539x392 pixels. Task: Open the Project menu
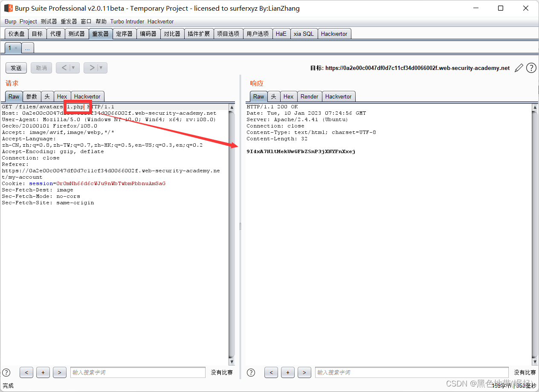click(x=28, y=21)
